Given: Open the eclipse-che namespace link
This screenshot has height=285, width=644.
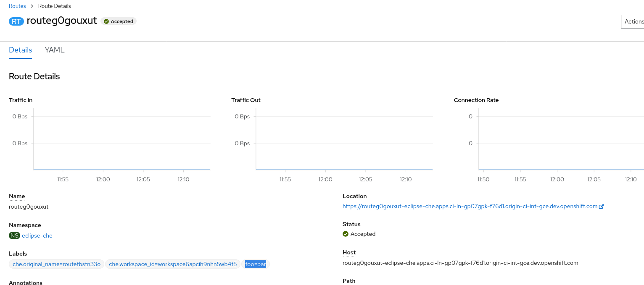Looking at the screenshot, I should (37, 235).
